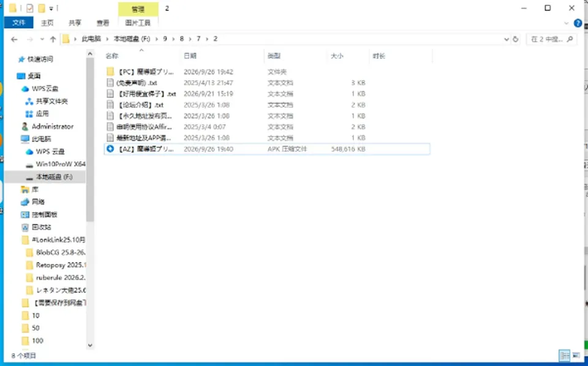This screenshot has height=366, width=588.
Task: Click the 回收站 recycle bin icon
Action: pos(25,227)
